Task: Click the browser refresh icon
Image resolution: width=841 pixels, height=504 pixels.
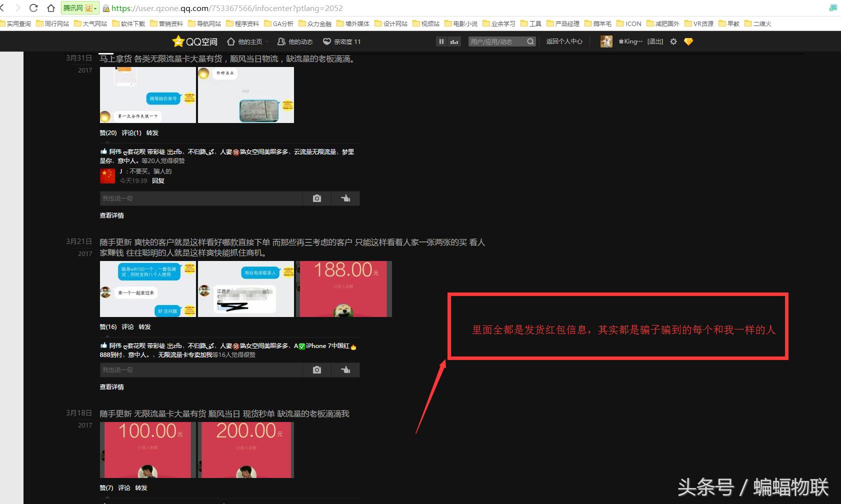Action: tap(33, 7)
